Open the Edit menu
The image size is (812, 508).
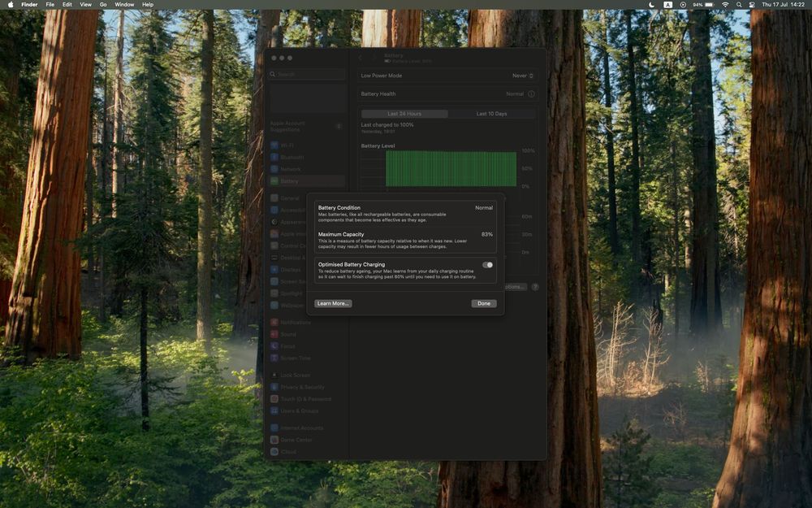pyautogui.click(x=67, y=5)
